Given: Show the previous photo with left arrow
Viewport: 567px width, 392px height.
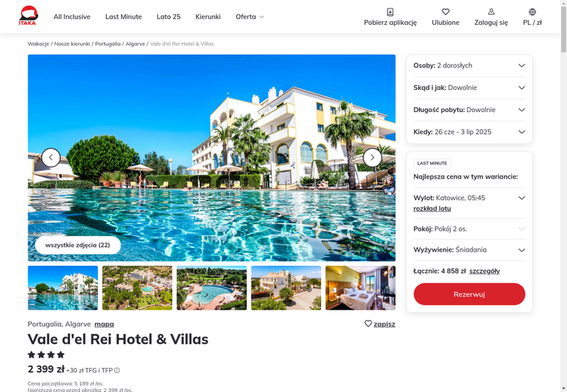Looking at the screenshot, I should pyautogui.click(x=51, y=157).
